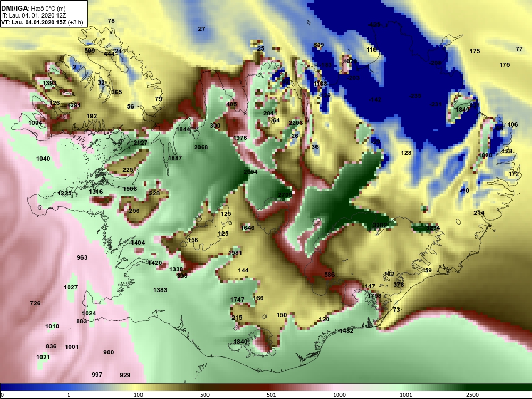Pick the pink color scale segment near 1000

tap(339, 387)
